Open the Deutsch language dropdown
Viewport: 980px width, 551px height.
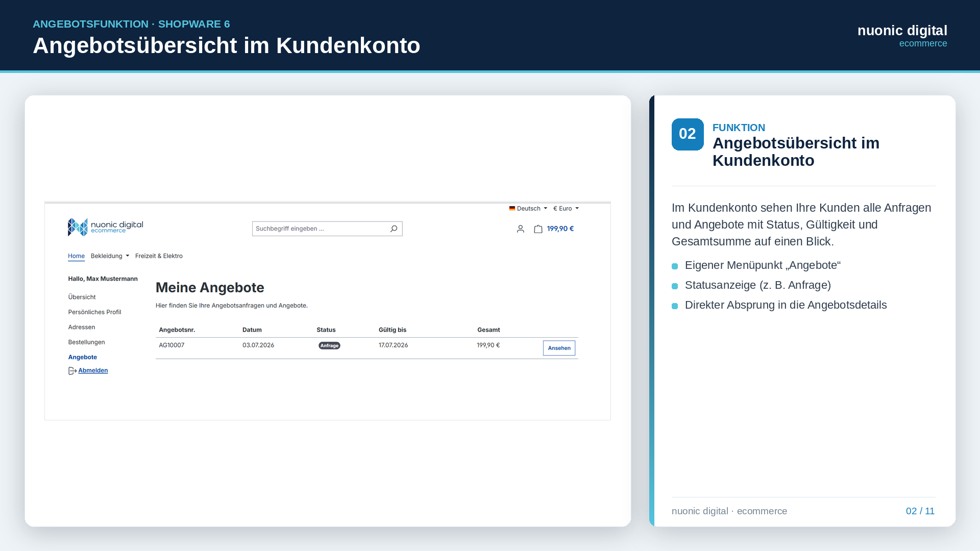(528, 208)
